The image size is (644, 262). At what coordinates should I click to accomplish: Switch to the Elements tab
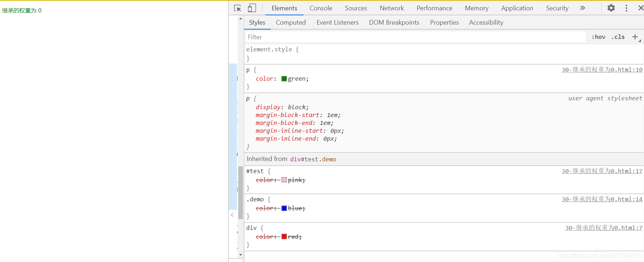point(284,8)
